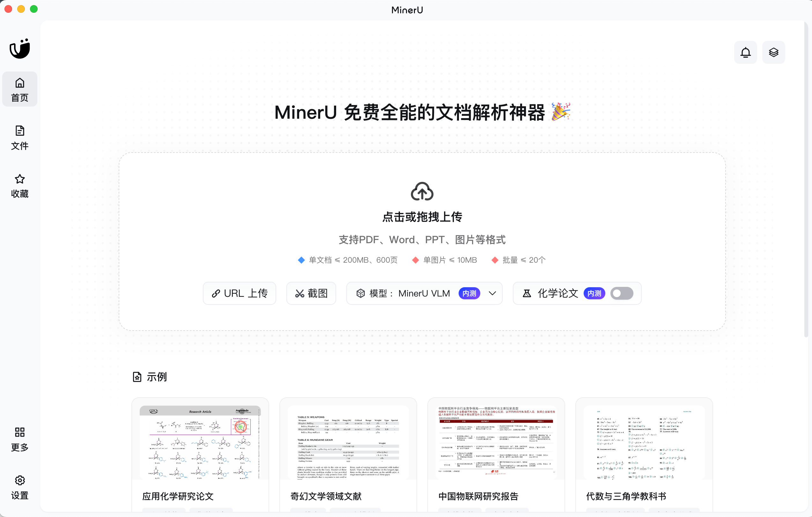
Task: Click 点击或拖拽上传 upload text
Action: [x=422, y=217]
